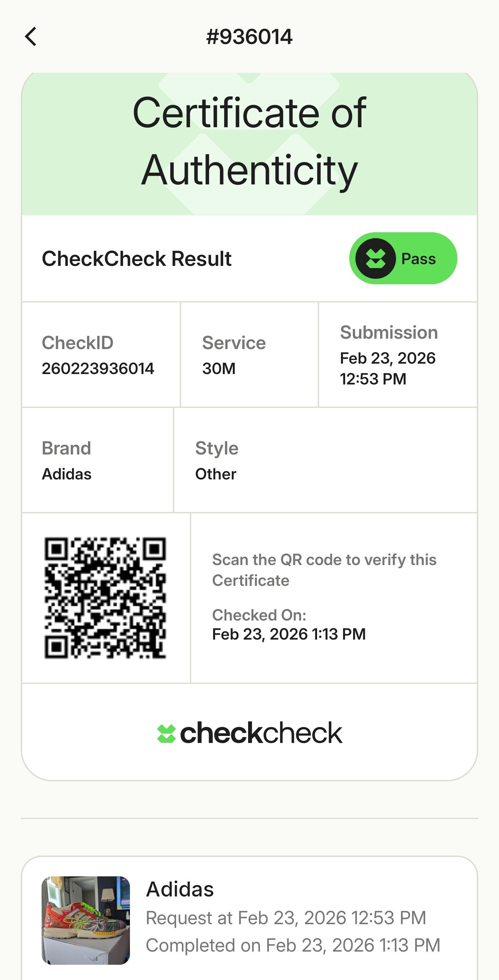Tap the Scan the QR code text
Image resolution: width=499 pixels, height=980 pixels.
pyautogui.click(x=324, y=570)
